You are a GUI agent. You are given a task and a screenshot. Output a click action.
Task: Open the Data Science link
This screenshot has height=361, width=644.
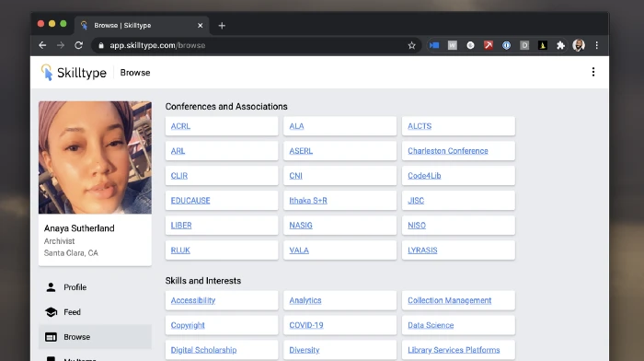point(431,325)
